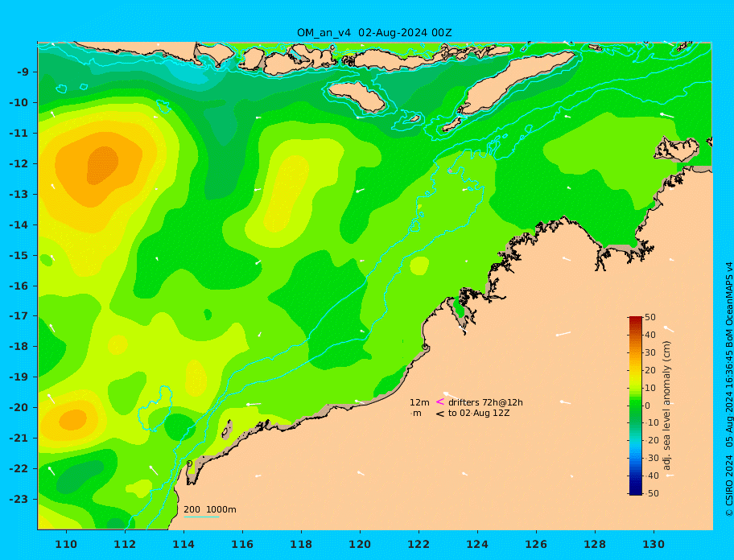Image resolution: width=734 pixels, height=560 pixels.
Task: Click the -50 value at bottom of colorbar
Action: tap(650, 493)
